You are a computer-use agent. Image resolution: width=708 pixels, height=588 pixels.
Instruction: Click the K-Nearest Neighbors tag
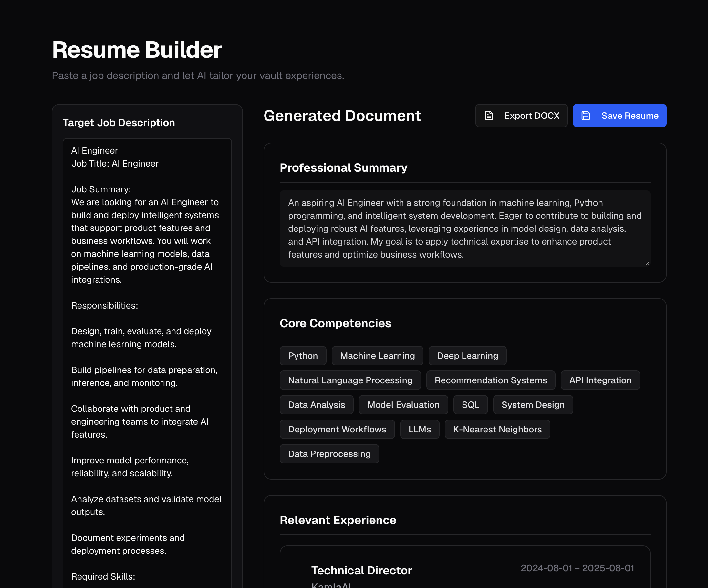point(497,429)
